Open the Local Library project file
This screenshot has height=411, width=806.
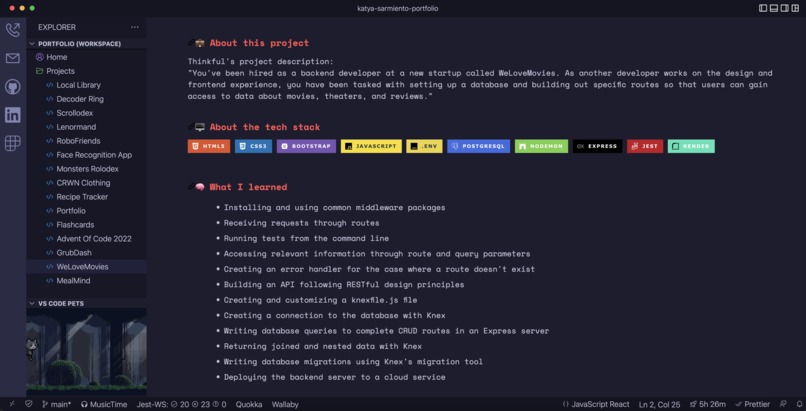pyautogui.click(x=86, y=85)
